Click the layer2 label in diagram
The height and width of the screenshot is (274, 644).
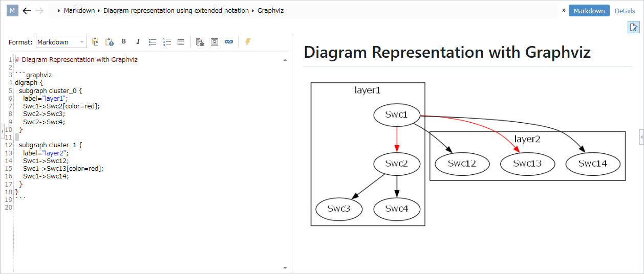tap(527, 139)
